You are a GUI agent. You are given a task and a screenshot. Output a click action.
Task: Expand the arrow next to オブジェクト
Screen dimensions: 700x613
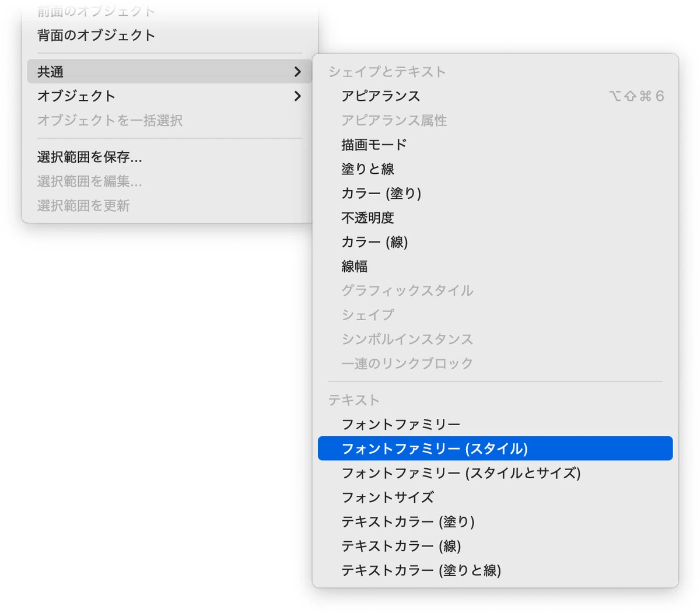pyautogui.click(x=297, y=96)
